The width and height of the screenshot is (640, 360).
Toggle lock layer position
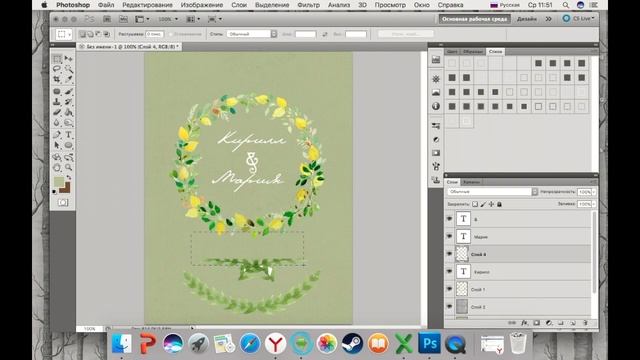point(491,204)
